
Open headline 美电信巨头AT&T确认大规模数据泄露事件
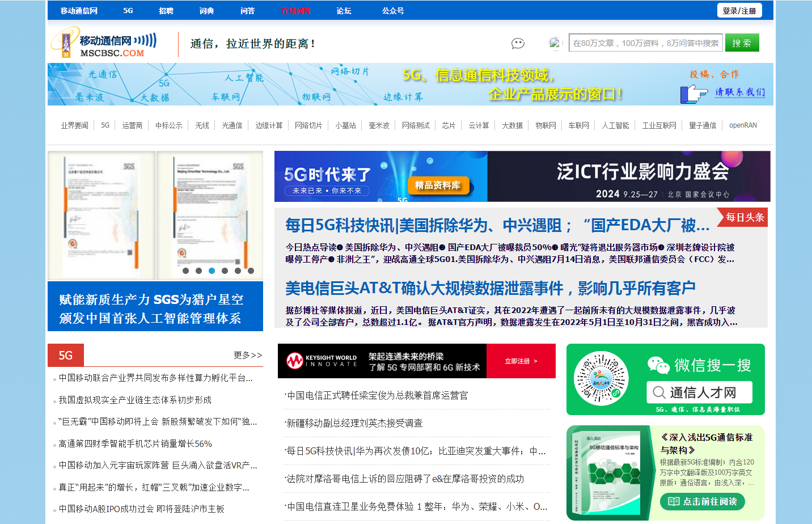pyautogui.click(x=490, y=288)
